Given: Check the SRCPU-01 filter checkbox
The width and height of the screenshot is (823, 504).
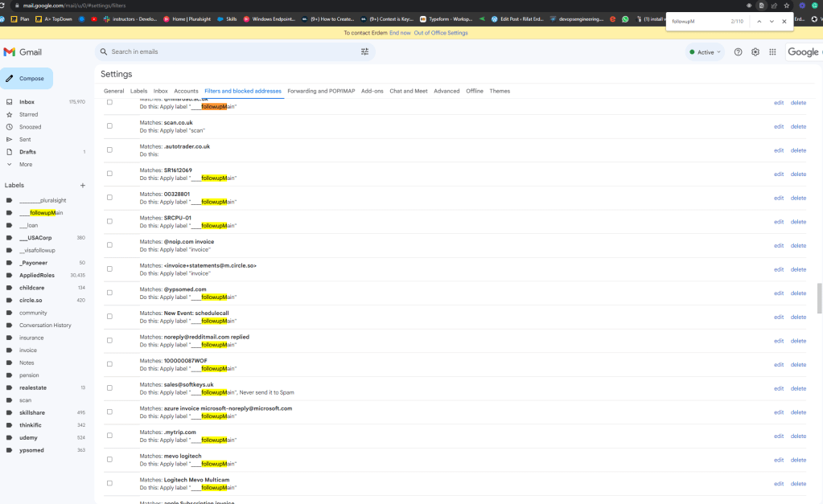Looking at the screenshot, I should point(109,221).
